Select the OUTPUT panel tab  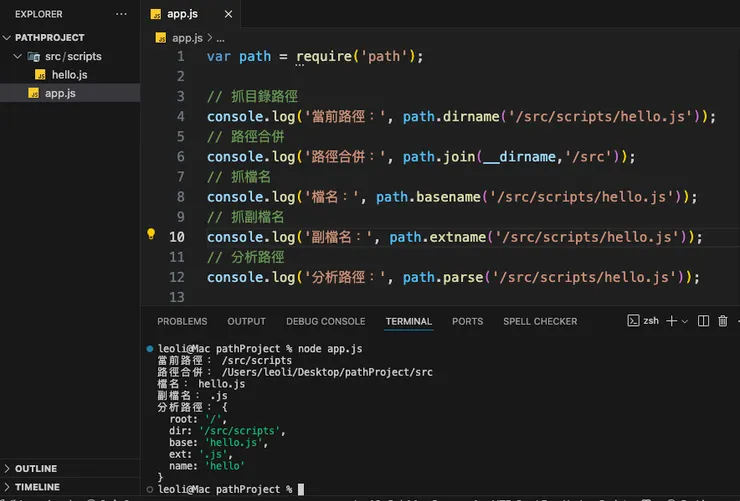[246, 321]
